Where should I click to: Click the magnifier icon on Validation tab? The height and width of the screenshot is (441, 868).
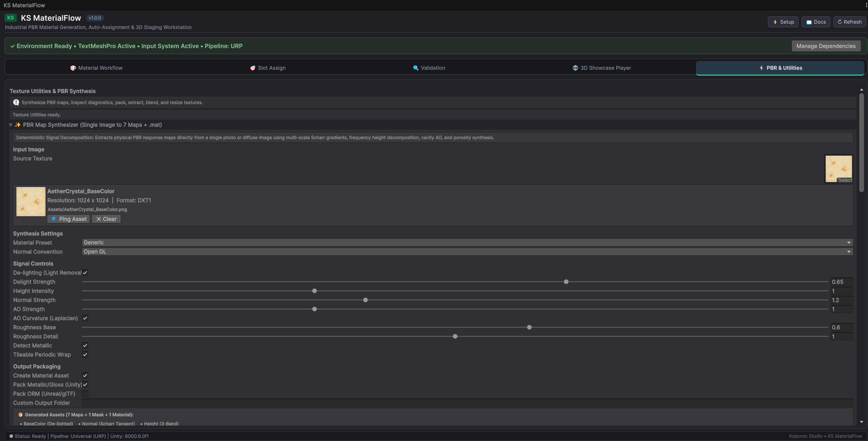(416, 68)
